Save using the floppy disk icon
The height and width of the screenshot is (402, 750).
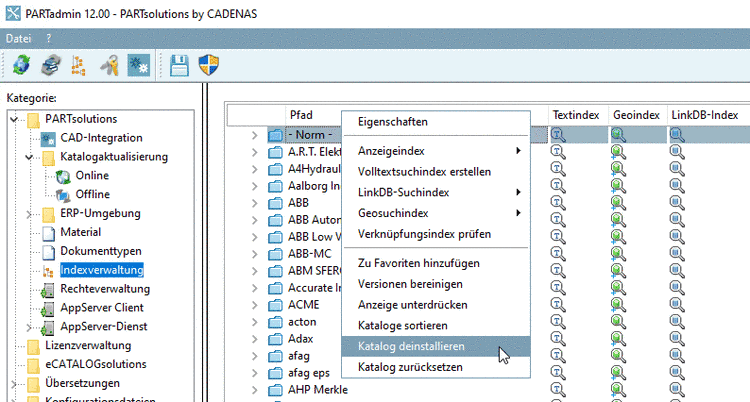179,65
